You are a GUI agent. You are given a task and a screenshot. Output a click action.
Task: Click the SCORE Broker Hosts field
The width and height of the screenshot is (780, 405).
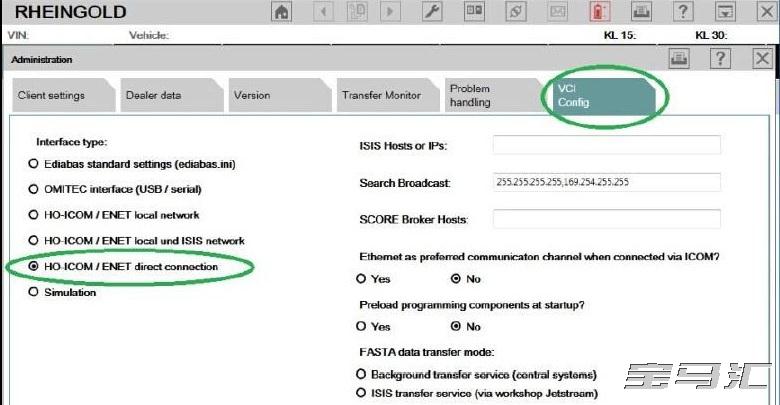606,219
